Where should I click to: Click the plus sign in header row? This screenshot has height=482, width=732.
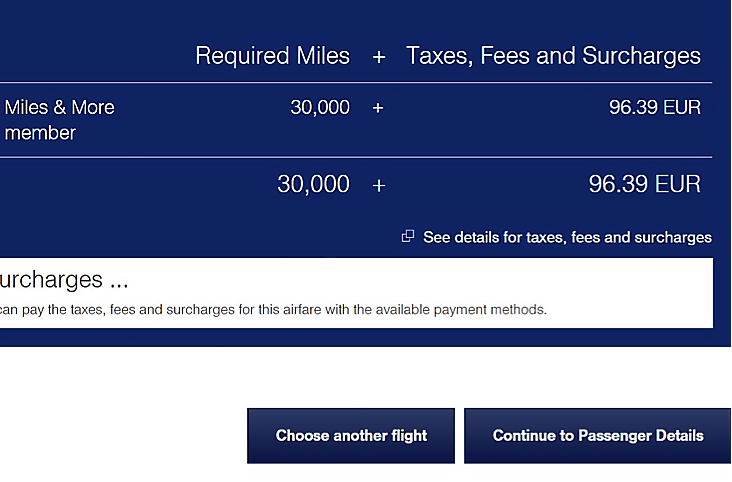click(x=379, y=57)
